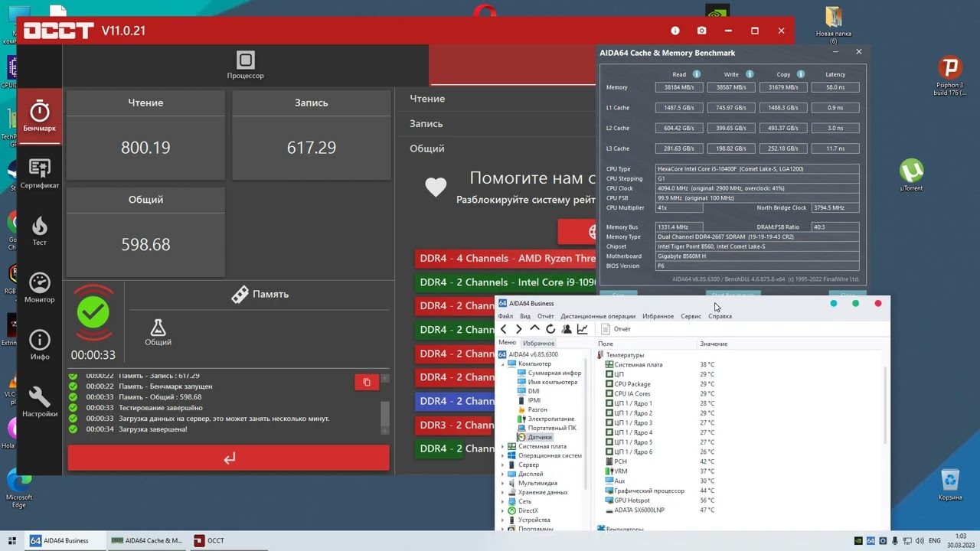This screenshot has width=980, height=551.
Task: Select Датчики in AIDA64 tree
Action: coord(534,437)
